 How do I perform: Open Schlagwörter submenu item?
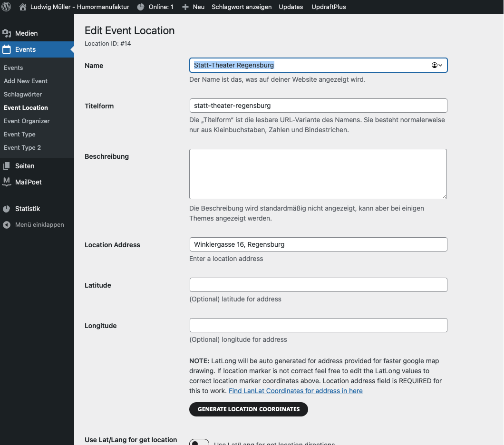pyautogui.click(x=23, y=94)
